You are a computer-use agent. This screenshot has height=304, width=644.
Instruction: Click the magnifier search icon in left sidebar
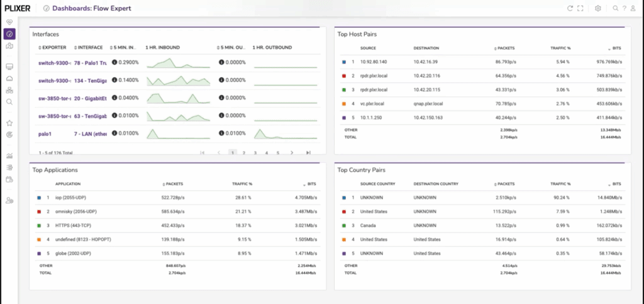[9, 101]
